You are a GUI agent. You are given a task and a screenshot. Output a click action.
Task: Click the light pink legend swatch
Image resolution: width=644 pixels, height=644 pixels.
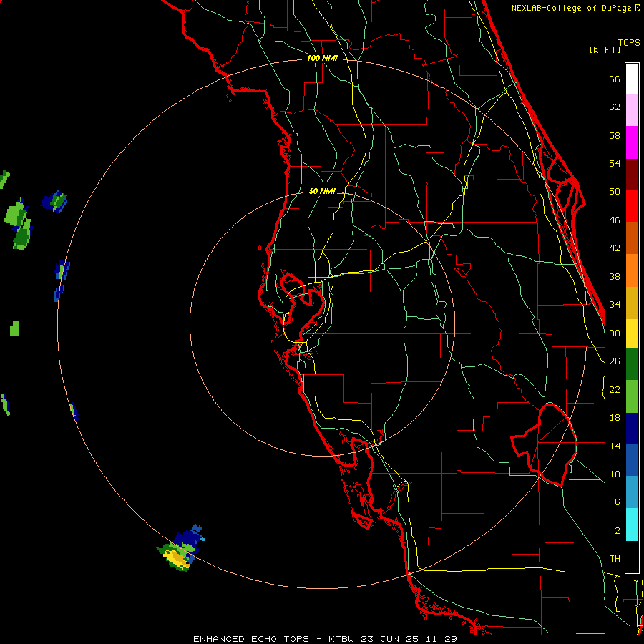(632, 109)
